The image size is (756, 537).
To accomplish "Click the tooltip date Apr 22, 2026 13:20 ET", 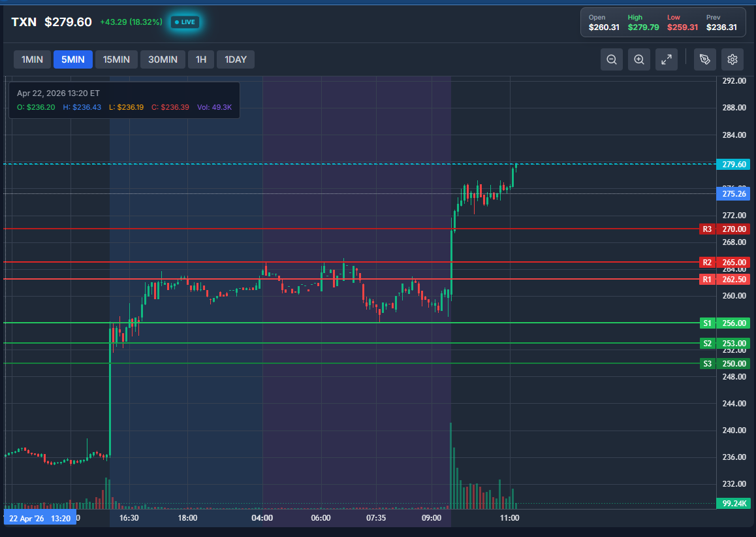I will click(x=58, y=93).
